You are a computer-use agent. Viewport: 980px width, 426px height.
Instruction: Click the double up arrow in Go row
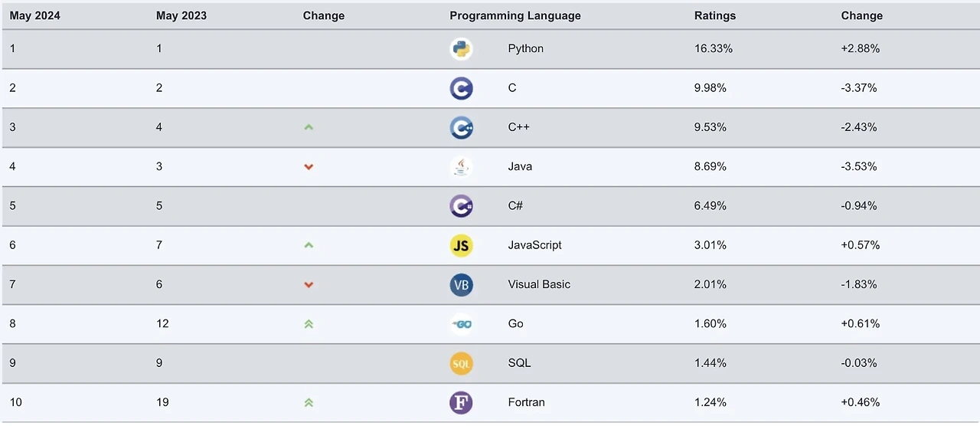[x=309, y=324]
